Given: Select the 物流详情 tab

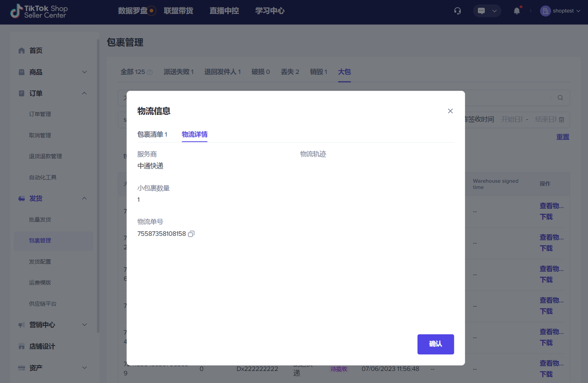Looking at the screenshot, I should 195,134.
